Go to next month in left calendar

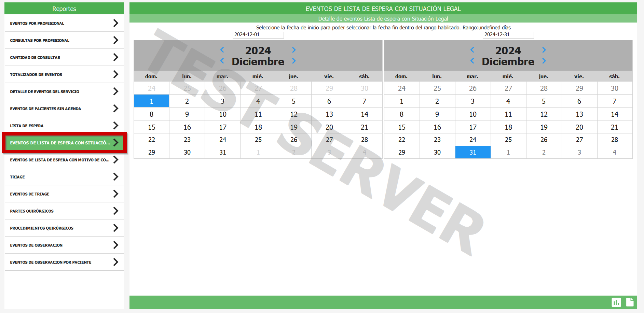[x=294, y=61]
